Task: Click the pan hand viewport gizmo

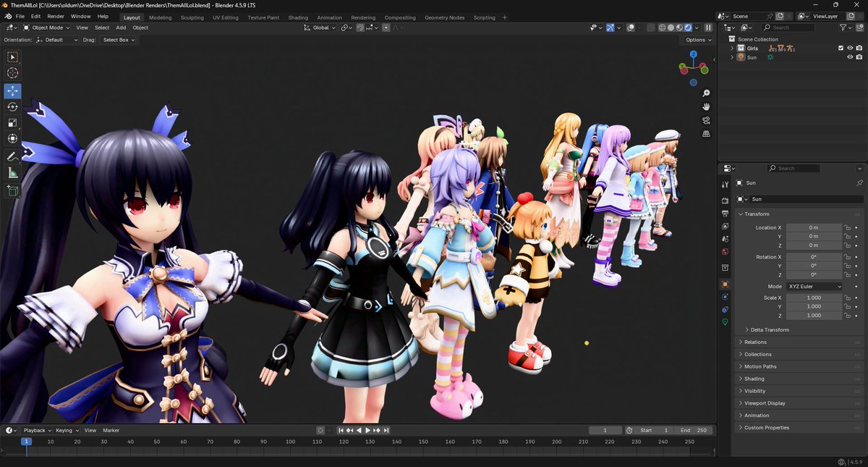Action: (706, 106)
